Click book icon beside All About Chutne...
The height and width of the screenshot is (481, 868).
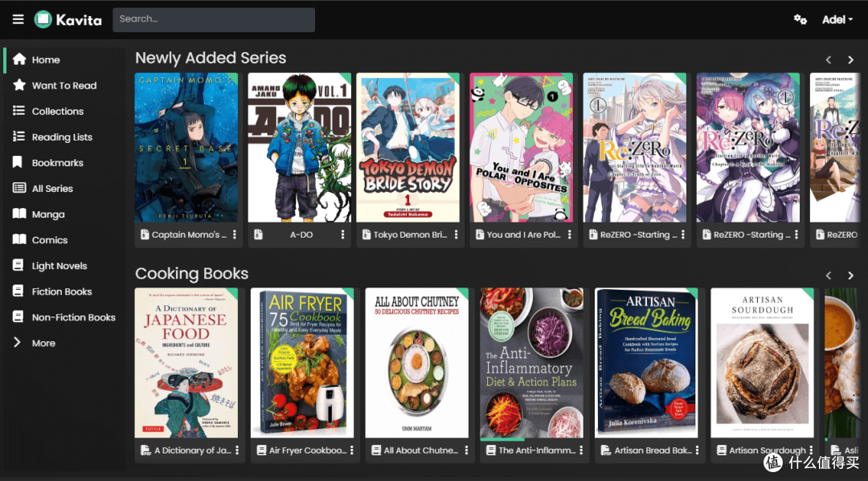[x=376, y=450]
